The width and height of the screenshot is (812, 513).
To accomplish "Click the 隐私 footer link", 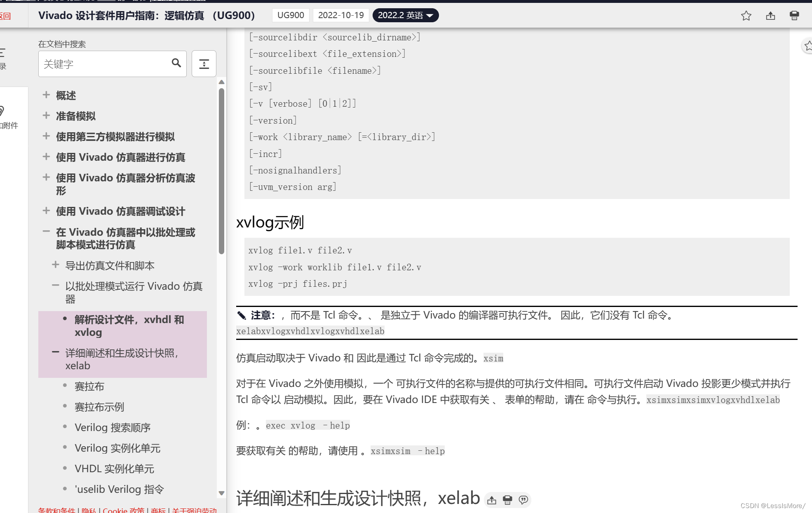I will coord(89,510).
